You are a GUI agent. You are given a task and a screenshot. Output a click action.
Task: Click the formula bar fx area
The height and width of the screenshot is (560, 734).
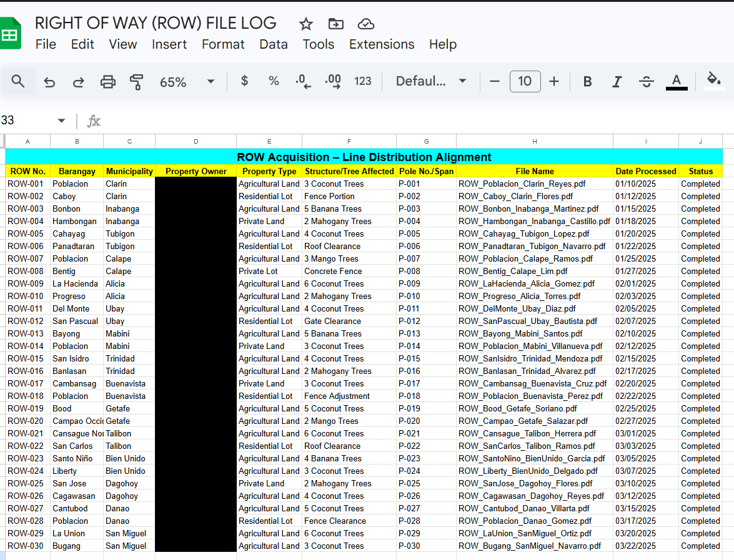coord(94,121)
